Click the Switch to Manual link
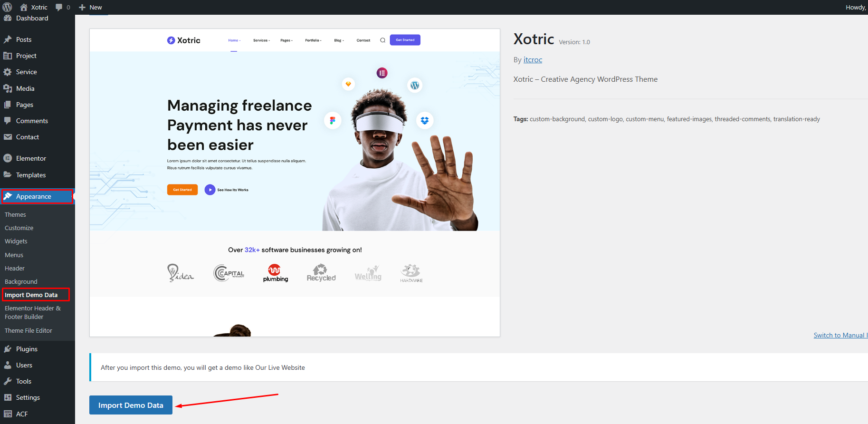The image size is (868, 424). 840,335
